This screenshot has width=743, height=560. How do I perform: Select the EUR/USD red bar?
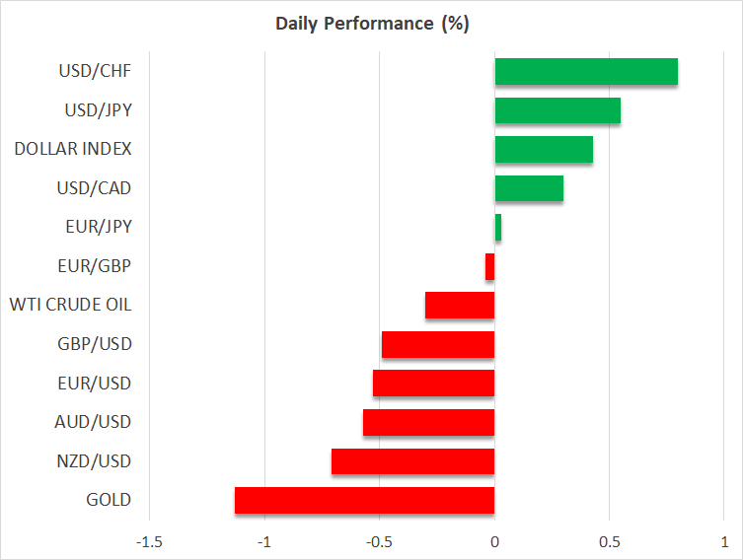pyautogui.click(x=434, y=384)
